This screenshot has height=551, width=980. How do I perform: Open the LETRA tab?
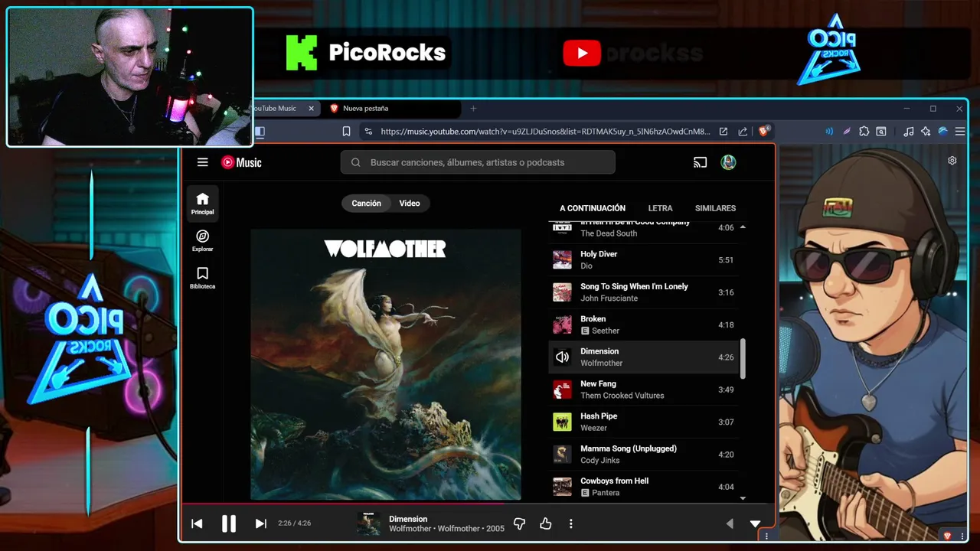tap(660, 208)
